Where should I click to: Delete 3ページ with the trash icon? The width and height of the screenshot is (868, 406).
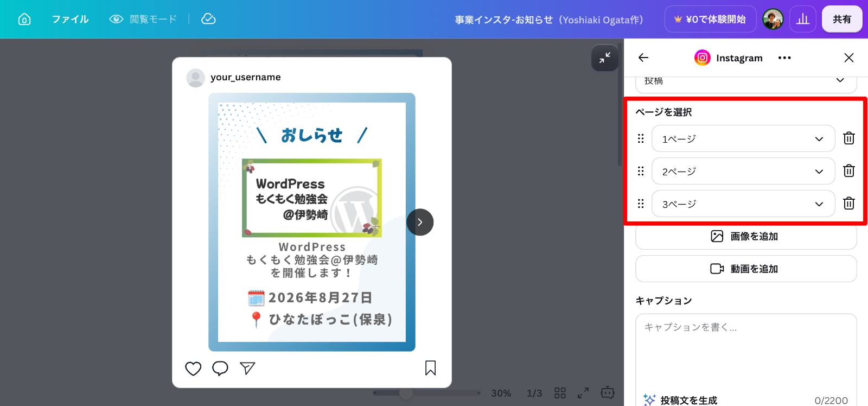(849, 204)
